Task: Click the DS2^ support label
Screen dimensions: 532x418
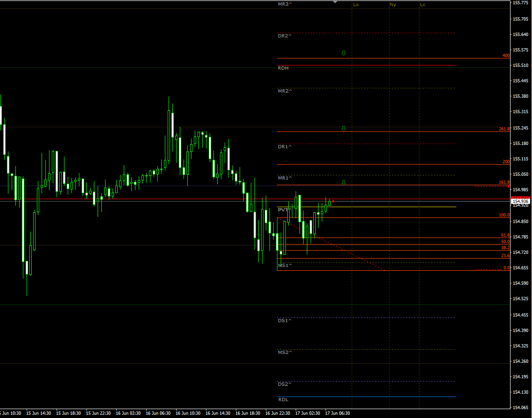Action: 284,384
